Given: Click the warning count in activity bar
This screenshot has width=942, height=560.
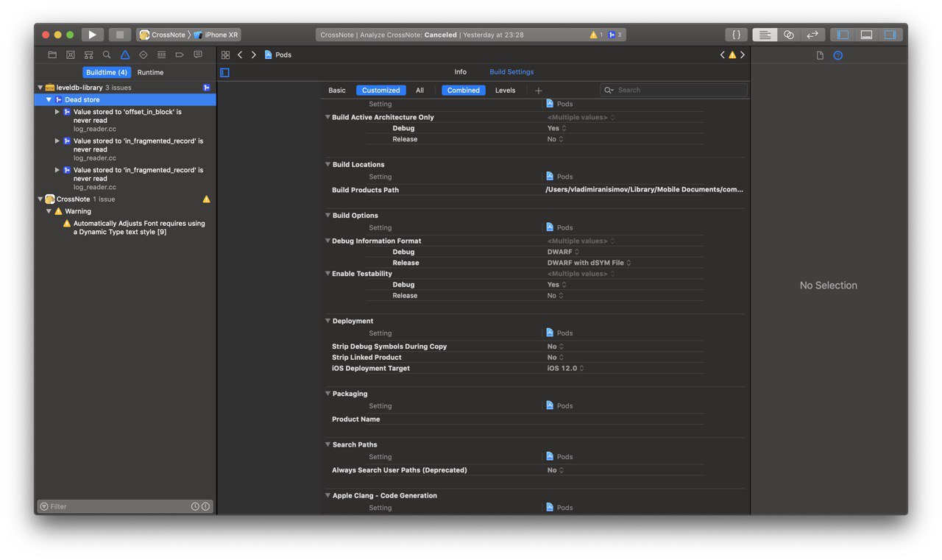Looking at the screenshot, I should tap(596, 35).
